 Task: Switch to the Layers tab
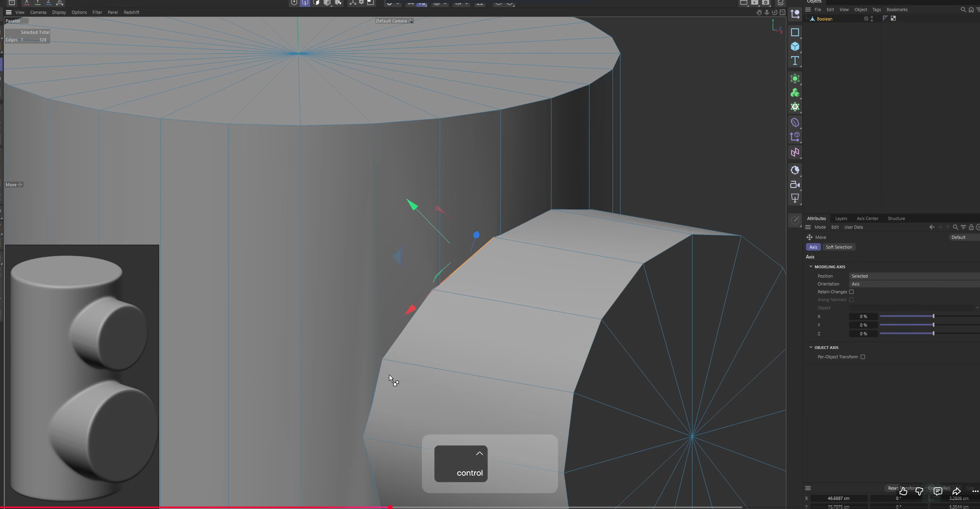click(x=841, y=218)
